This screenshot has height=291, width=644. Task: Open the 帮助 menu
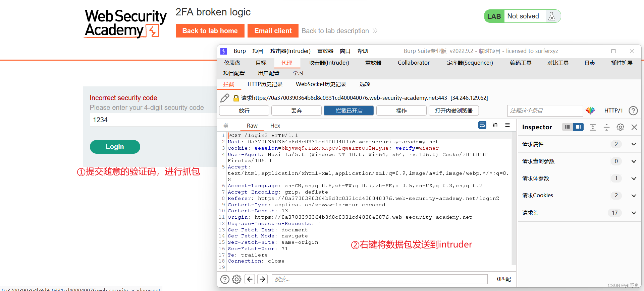[363, 51]
